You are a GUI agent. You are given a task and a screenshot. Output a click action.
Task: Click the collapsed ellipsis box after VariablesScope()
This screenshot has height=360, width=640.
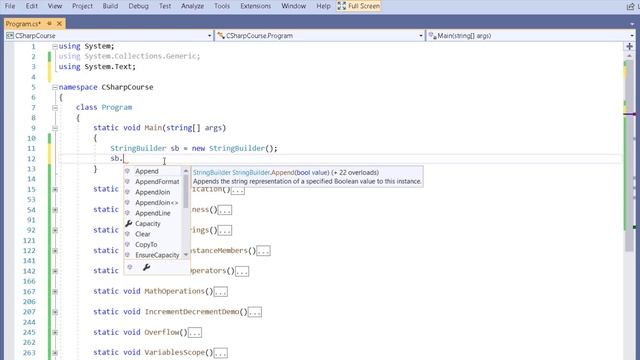[x=221, y=353]
